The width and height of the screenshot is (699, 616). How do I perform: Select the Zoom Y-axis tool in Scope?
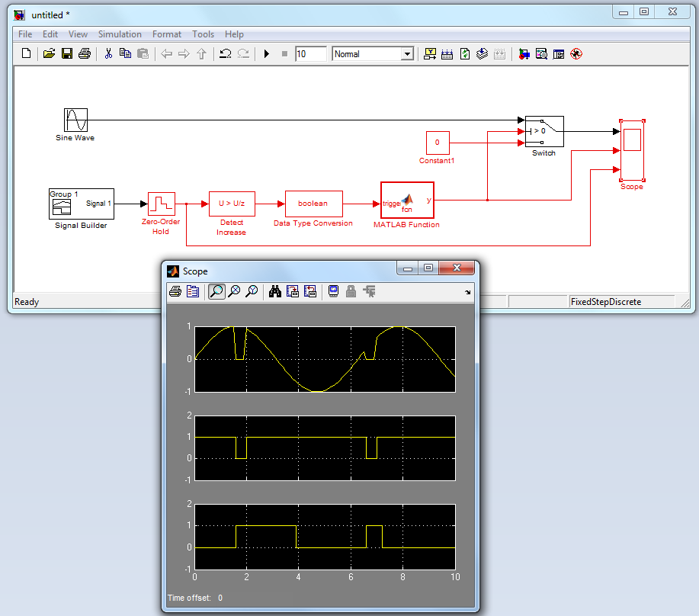(x=251, y=291)
